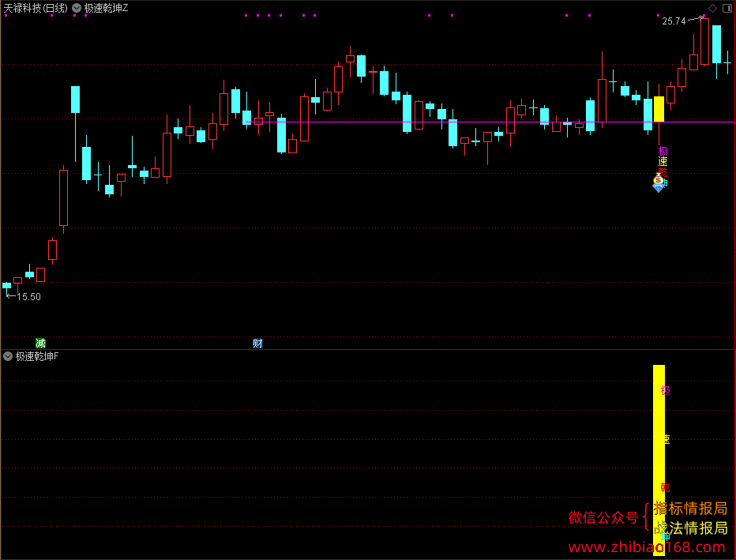
Task: Open the dropdown arrow beside 极速乾坤Z
Action: (77, 9)
